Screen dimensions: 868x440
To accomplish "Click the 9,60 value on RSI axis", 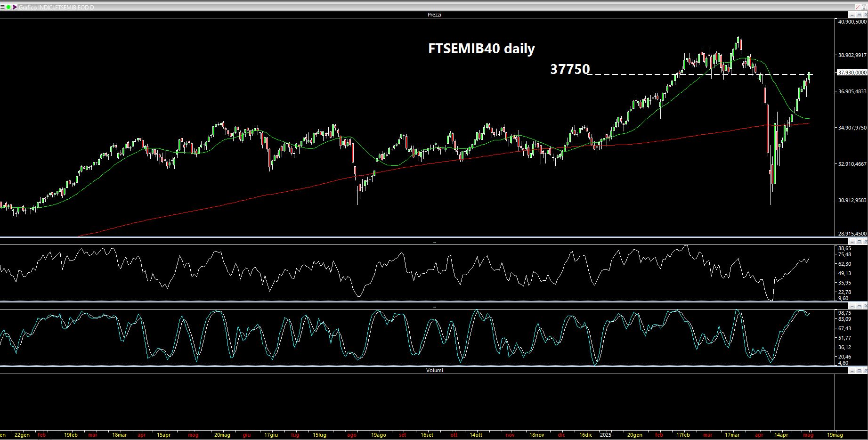I will pos(844,298).
